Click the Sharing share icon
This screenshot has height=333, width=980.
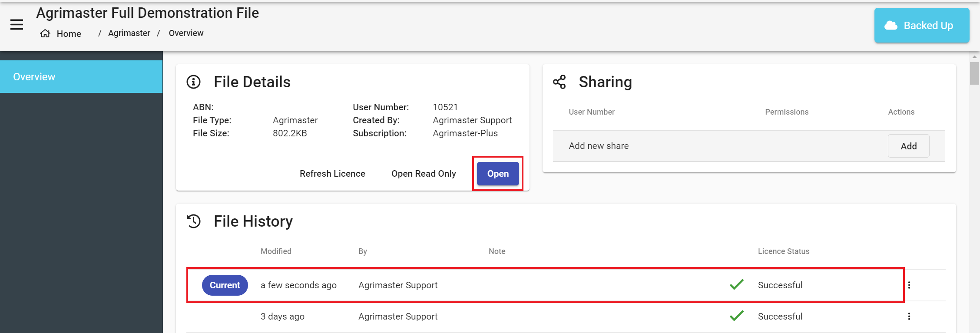560,82
